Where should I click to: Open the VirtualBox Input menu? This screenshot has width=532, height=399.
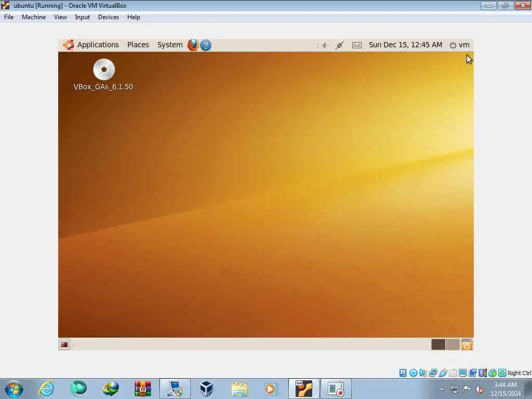click(x=82, y=17)
